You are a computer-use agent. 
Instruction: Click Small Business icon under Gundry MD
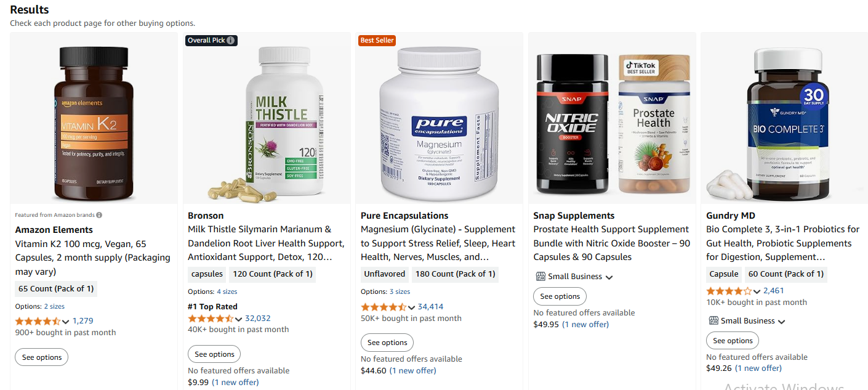pos(713,320)
